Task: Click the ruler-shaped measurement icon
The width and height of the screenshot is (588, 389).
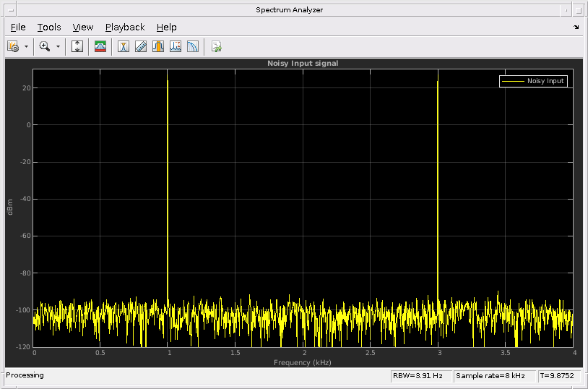Action: [x=141, y=46]
